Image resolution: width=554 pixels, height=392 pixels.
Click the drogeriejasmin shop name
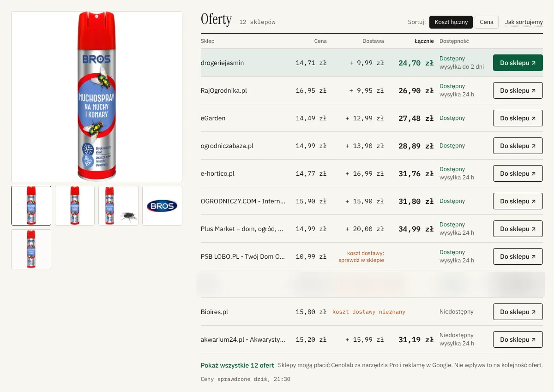(x=222, y=63)
